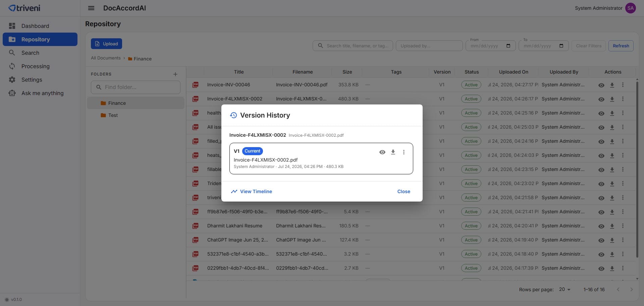Close the Version History dialog
The image size is (644, 306).
pyautogui.click(x=404, y=191)
